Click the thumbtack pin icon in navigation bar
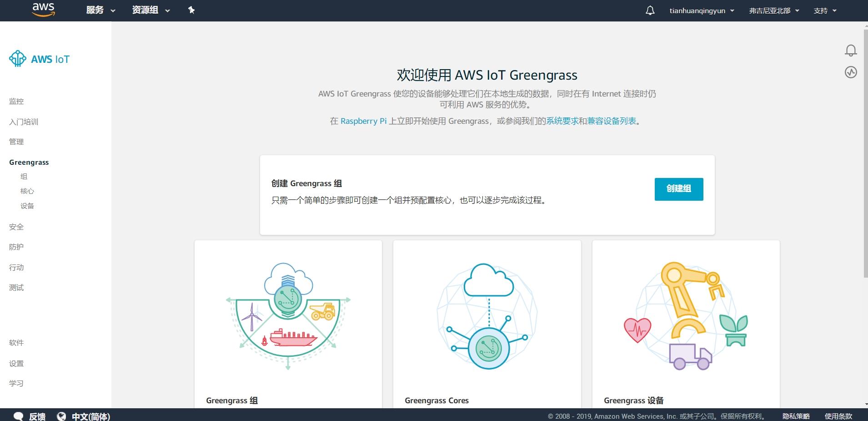This screenshot has height=421, width=868. 191,10
